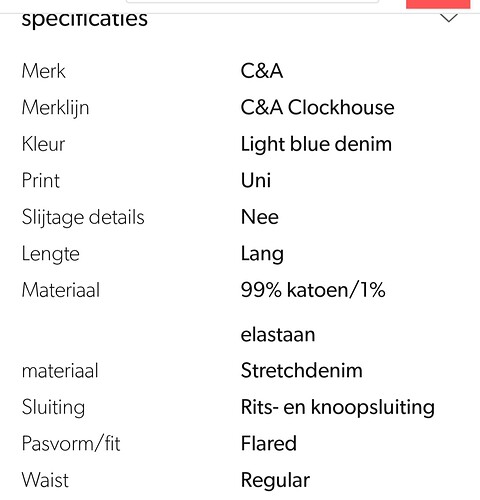Select the 99% katoen/1% material text
The height and width of the screenshot is (500, 480).
pos(313,290)
